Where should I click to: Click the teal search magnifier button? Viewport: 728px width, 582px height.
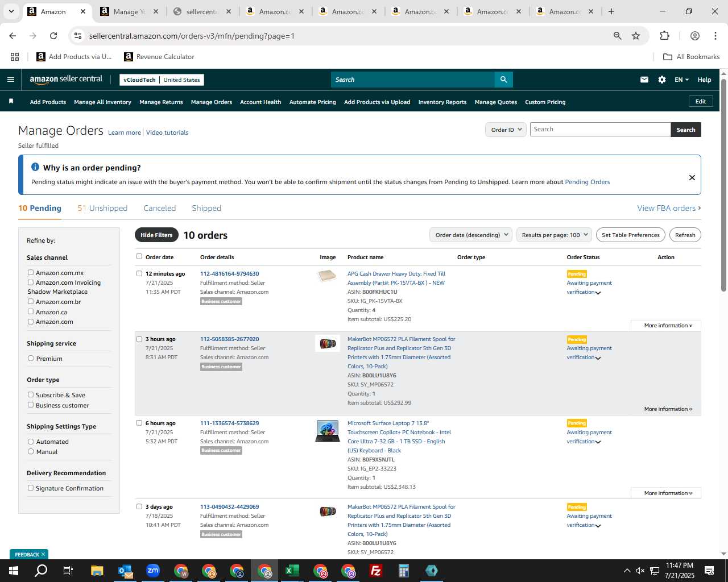503,80
